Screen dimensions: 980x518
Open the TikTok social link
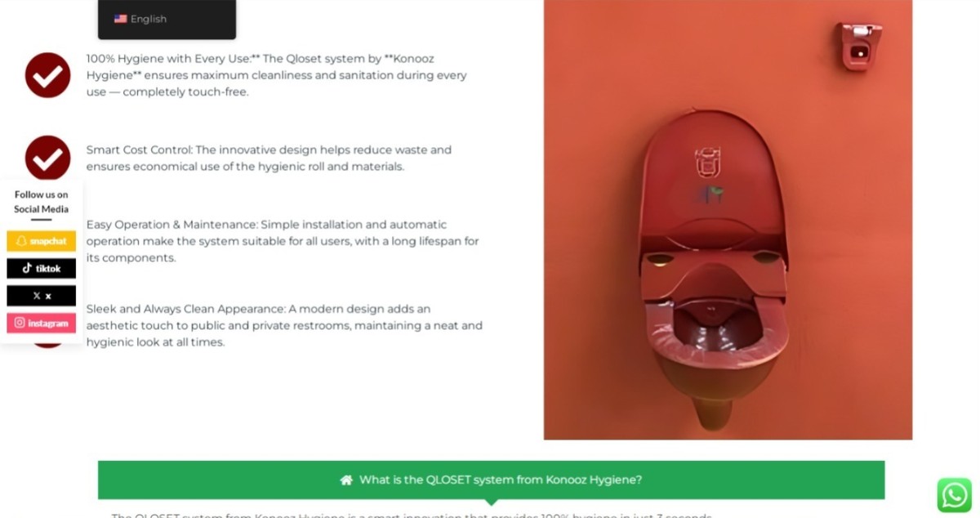click(42, 268)
